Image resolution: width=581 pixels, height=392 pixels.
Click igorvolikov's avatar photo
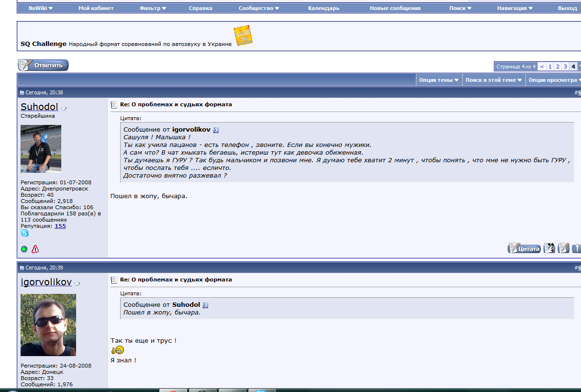(x=48, y=325)
